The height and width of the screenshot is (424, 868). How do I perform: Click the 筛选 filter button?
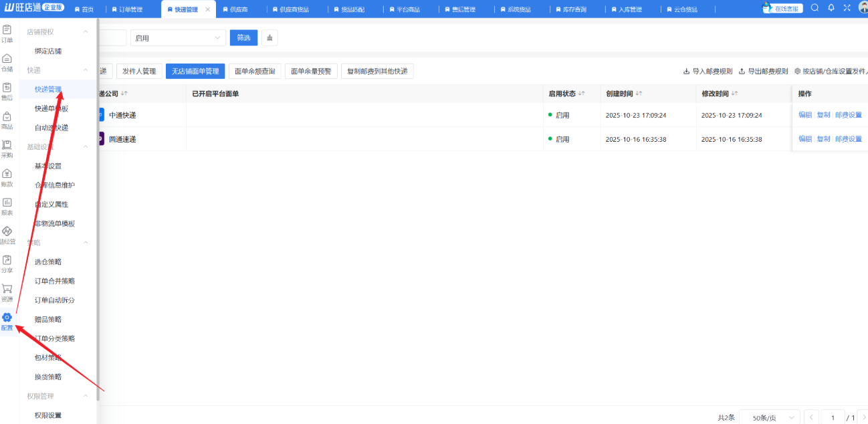243,38
